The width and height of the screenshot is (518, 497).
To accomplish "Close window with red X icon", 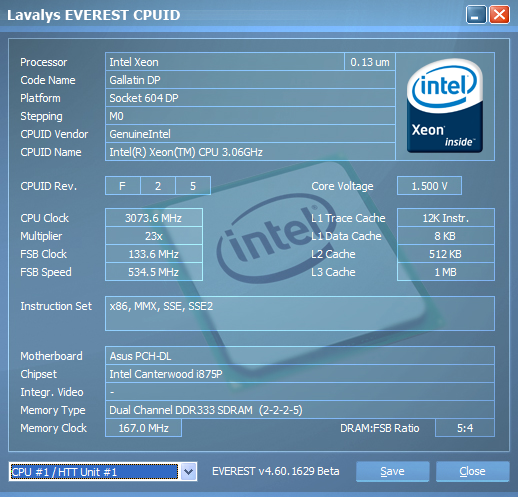I will 499,15.
